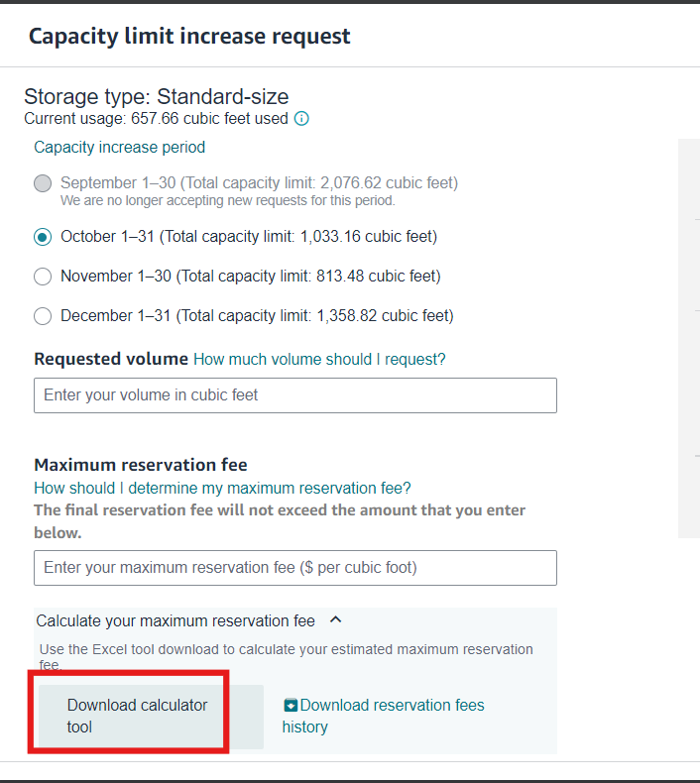
Task: Click 'How should I determine my maximum reservation fee?'
Action: [x=222, y=488]
